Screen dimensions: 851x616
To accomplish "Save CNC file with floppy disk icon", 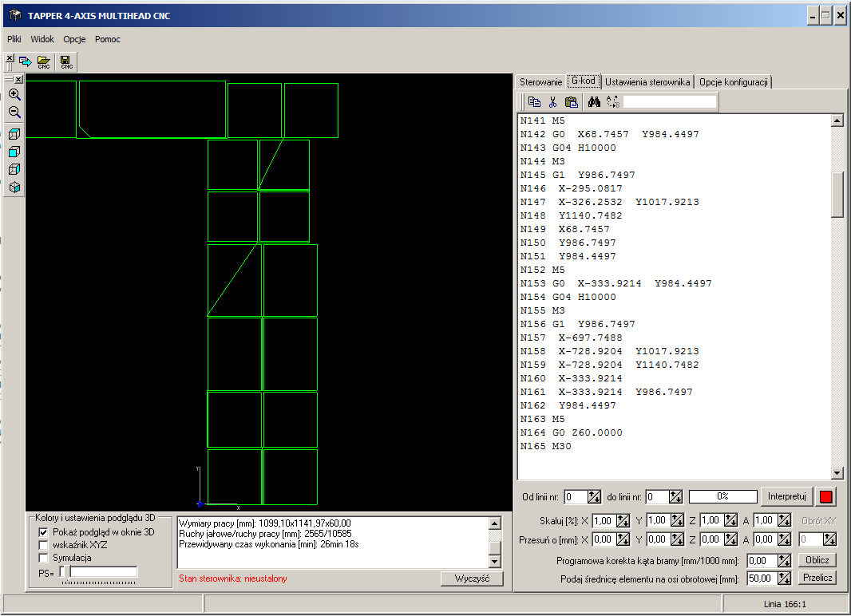I will (x=66, y=61).
